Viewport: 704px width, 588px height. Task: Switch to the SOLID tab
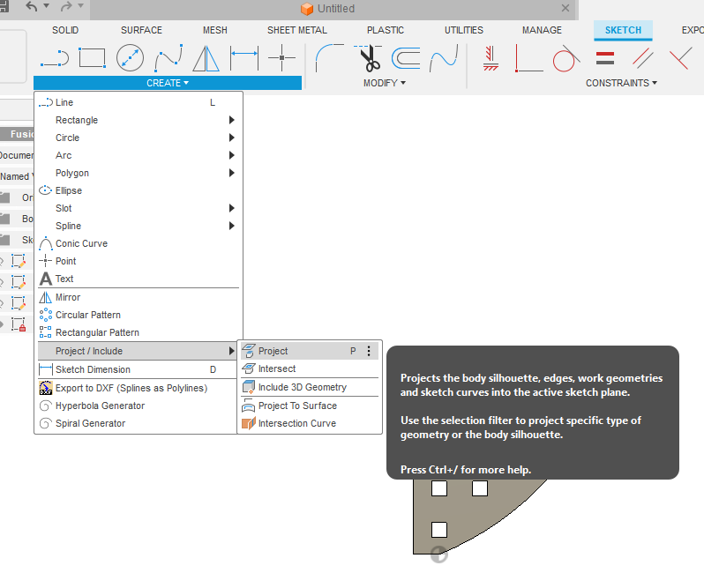(65, 30)
